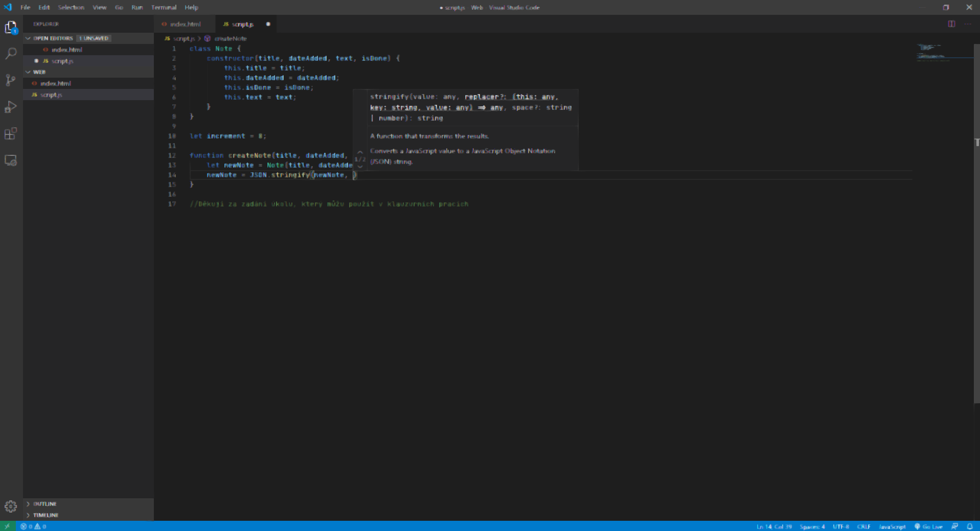
Task: Change indentation via Spaces: 4
Action: pyautogui.click(x=812, y=526)
